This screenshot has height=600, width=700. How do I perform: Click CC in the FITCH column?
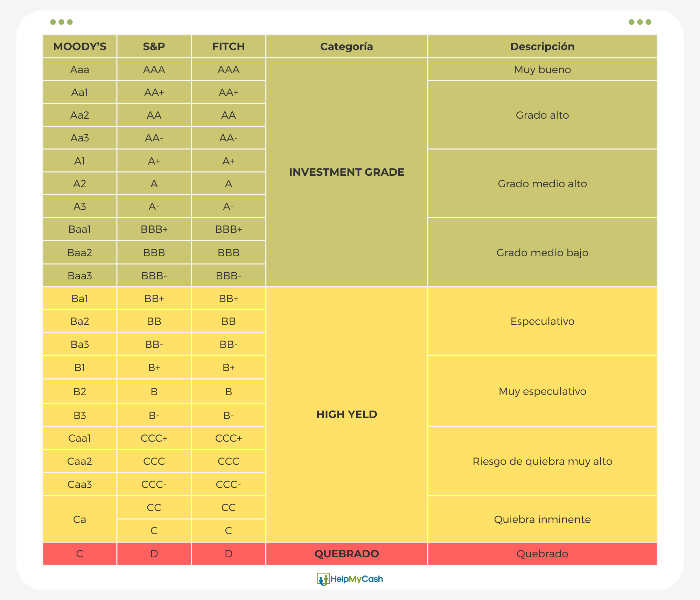(x=229, y=507)
